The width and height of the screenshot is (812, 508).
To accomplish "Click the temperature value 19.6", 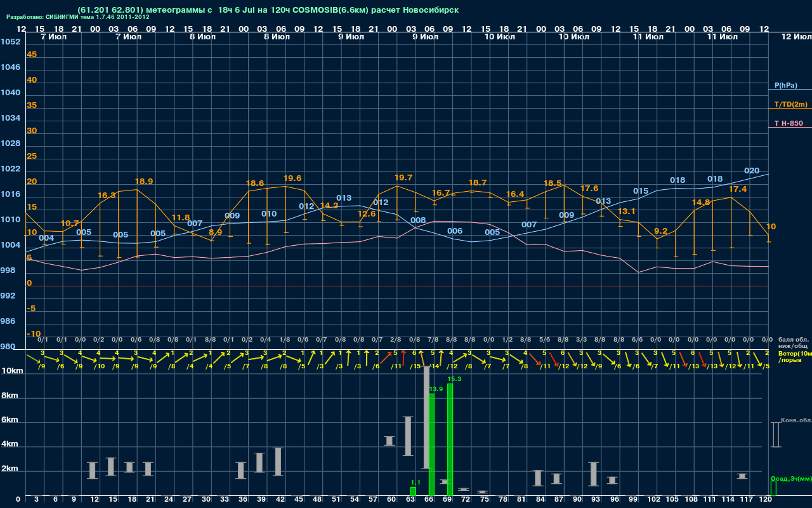I will pos(292,178).
